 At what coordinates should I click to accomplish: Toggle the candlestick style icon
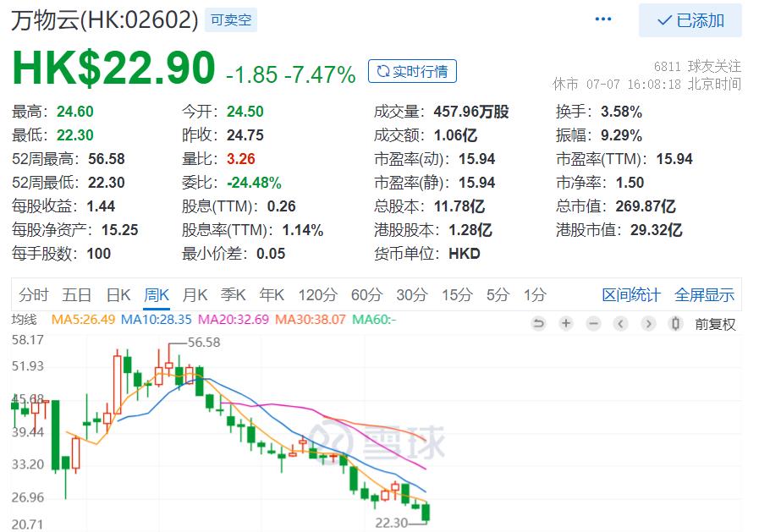[x=675, y=323]
